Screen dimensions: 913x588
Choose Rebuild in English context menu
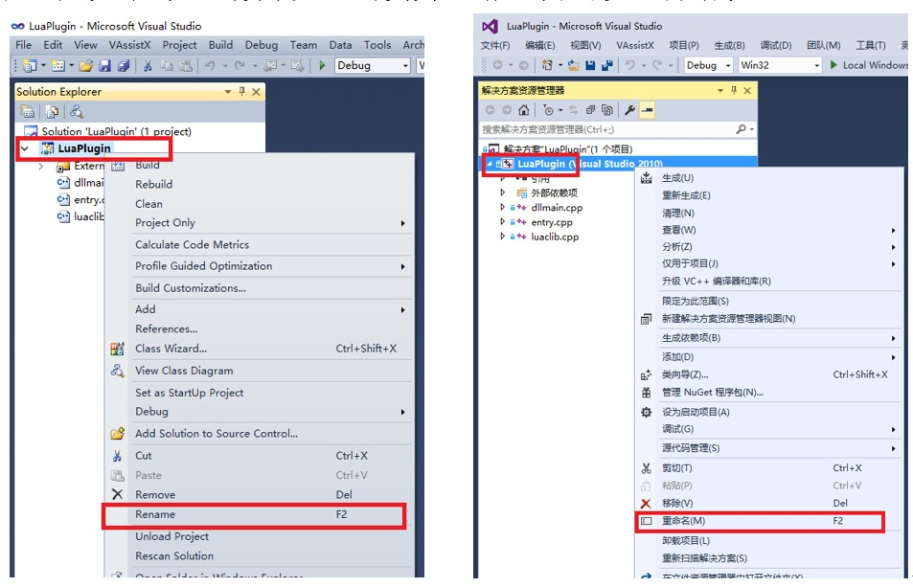(259, 185)
